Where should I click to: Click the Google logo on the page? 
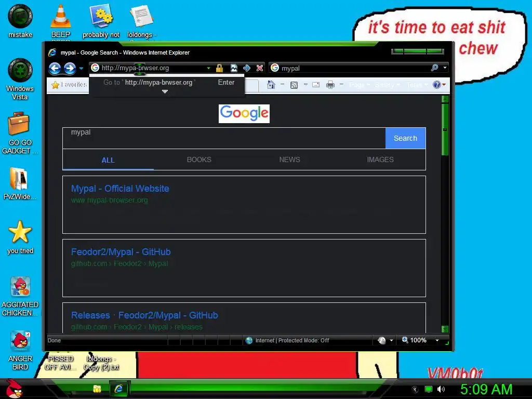(244, 114)
